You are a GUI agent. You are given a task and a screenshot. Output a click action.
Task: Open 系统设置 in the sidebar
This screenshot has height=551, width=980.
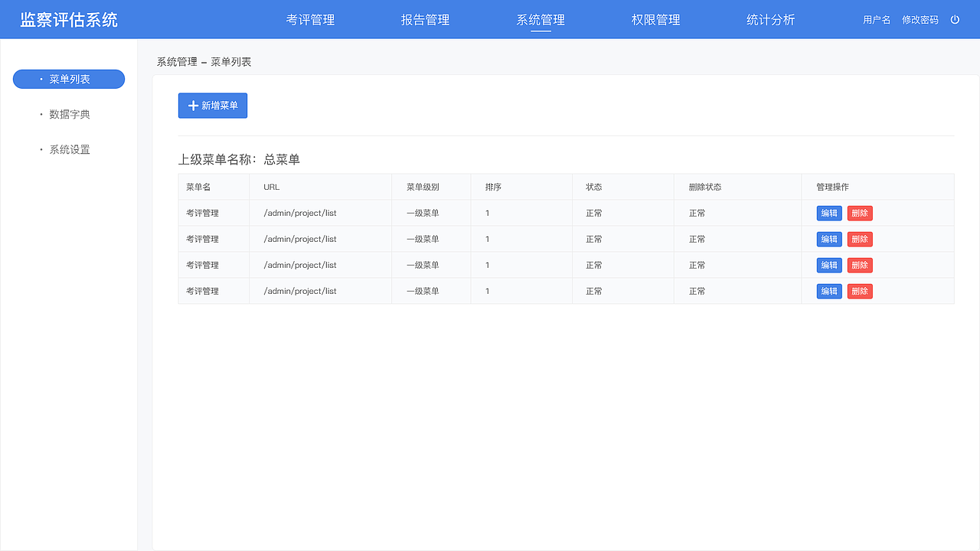[x=69, y=149]
